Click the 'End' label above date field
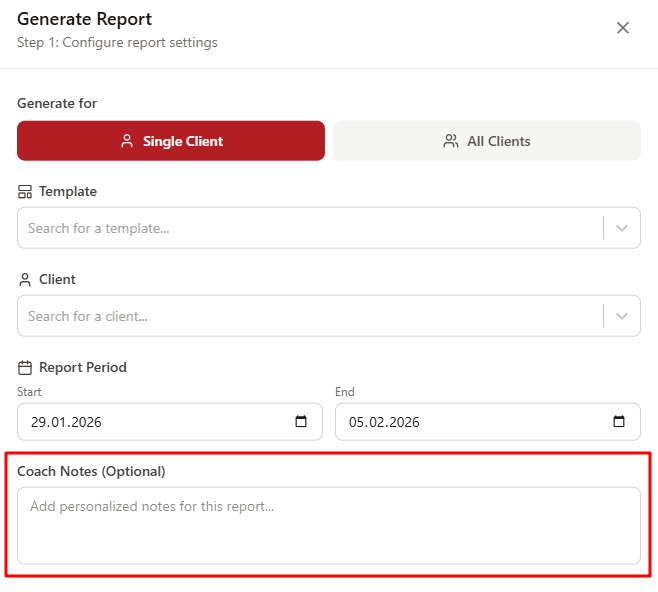Screen dimensions: 658x592 click(x=345, y=392)
